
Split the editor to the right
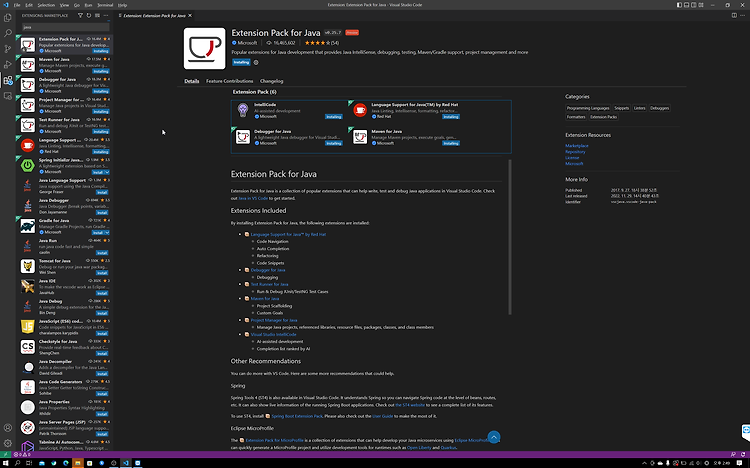[x=734, y=15]
